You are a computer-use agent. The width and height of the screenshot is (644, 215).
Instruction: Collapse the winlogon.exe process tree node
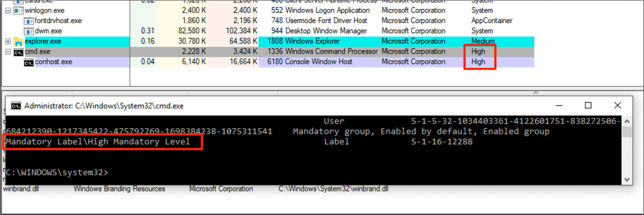pos(8,10)
